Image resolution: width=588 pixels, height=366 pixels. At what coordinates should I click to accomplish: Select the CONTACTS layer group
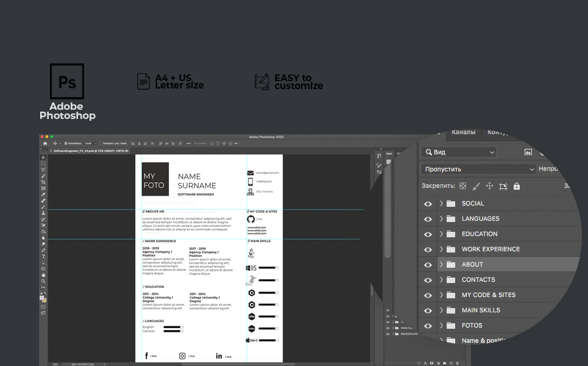tap(478, 280)
